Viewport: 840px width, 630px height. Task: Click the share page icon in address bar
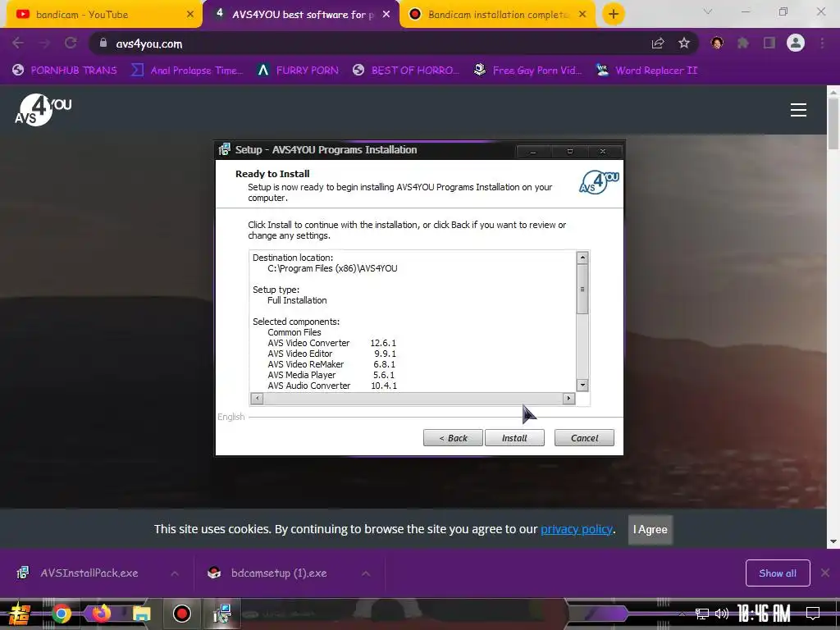658,43
